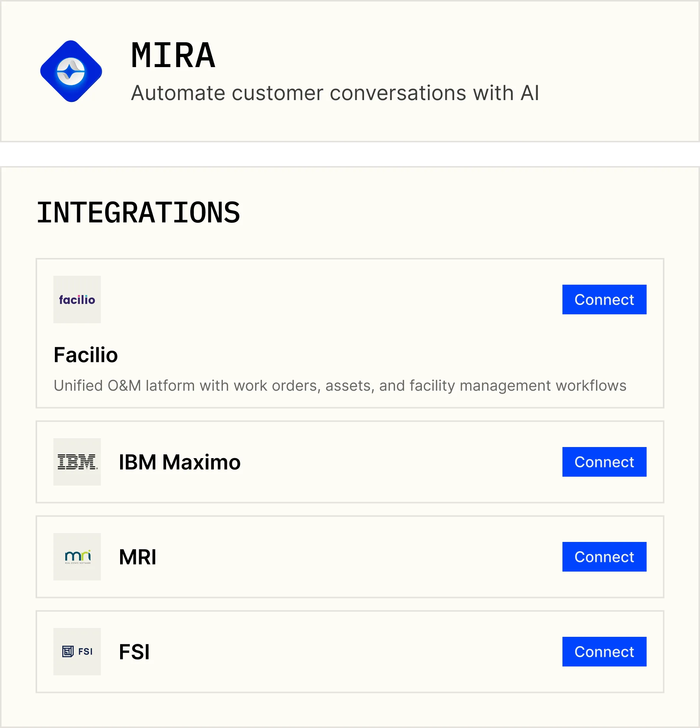Image resolution: width=700 pixels, height=728 pixels.
Task: Select the IBM Maximo card row
Action: tap(350, 462)
